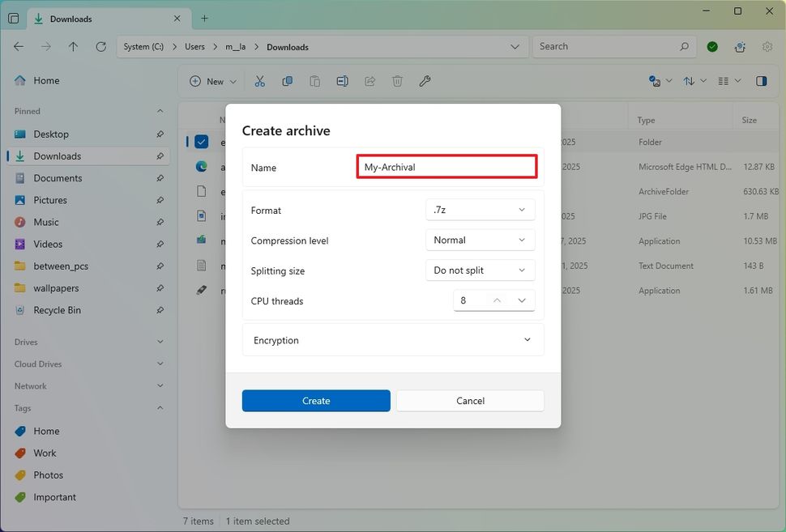Click the OneDrive green checkmark status icon
The image size is (786, 532).
tap(711, 46)
